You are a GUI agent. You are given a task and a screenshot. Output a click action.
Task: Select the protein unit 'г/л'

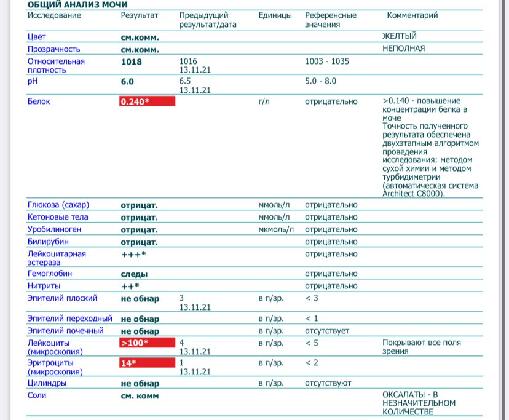tap(264, 101)
